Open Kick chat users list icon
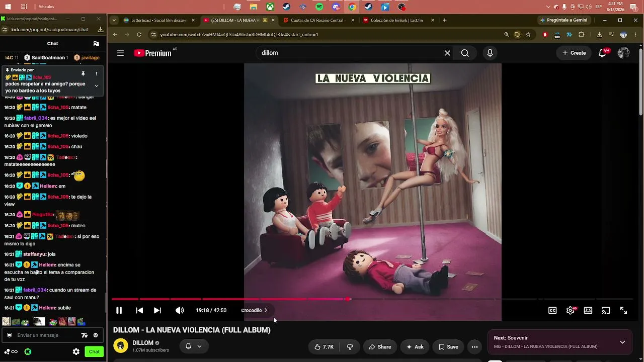This screenshot has width=644, height=362. coord(96,44)
